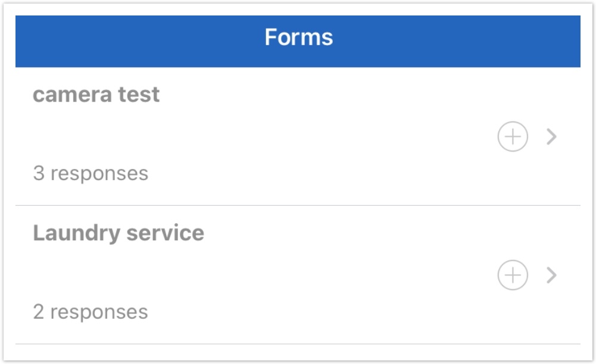Click the plus icon beside camera test
The image size is (596, 364).
click(x=513, y=137)
